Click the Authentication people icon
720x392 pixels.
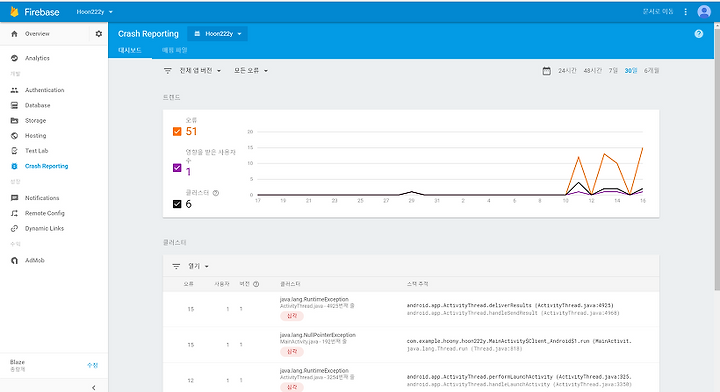tap(14, 90)
